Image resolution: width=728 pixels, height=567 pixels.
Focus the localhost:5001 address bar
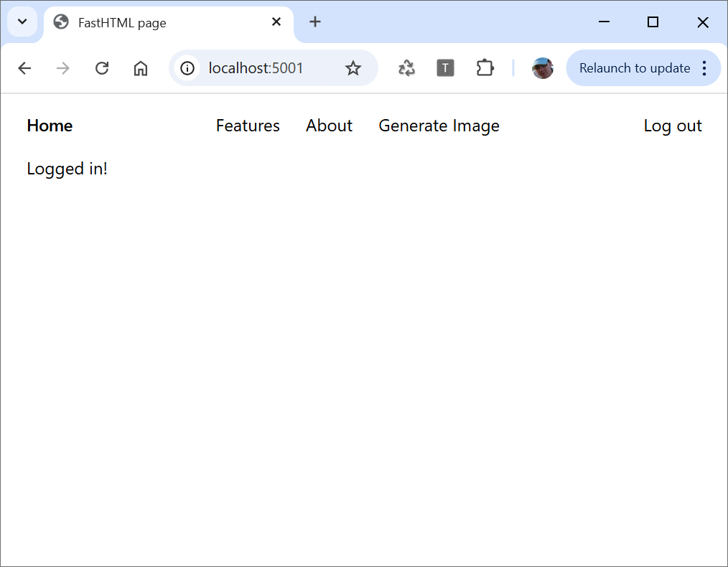point(266,68)
